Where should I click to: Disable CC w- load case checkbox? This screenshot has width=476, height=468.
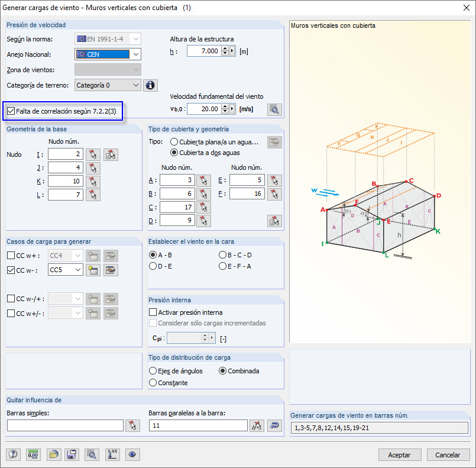coord(11,270)
